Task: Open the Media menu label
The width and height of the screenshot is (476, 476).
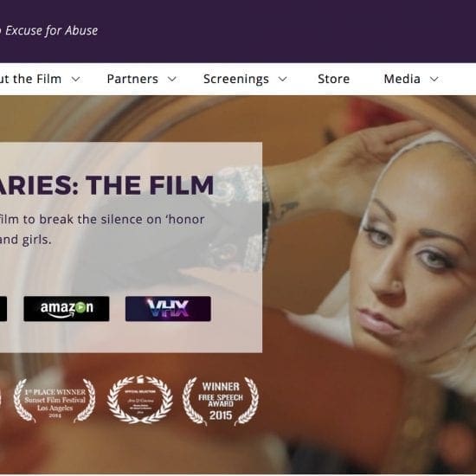Action: tap(402, 79)
